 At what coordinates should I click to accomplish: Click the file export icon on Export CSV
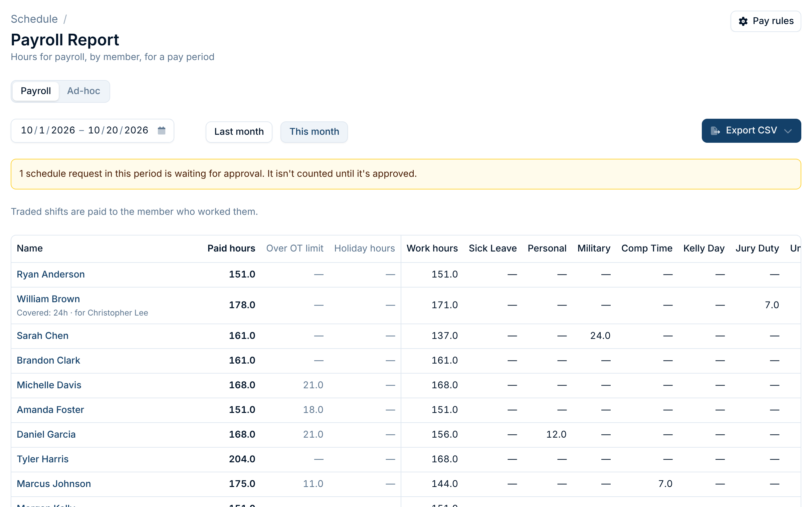pyautogui.click(x=715, y=130)
